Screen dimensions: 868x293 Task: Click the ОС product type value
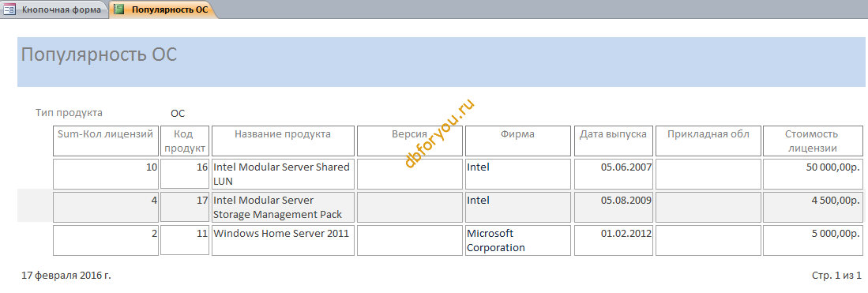tap(178, 113)
